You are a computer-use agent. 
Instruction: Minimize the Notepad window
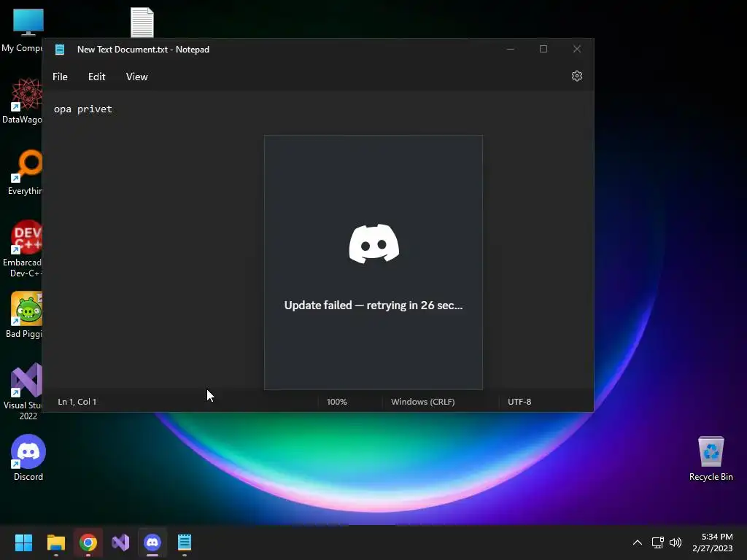(510, 49)
